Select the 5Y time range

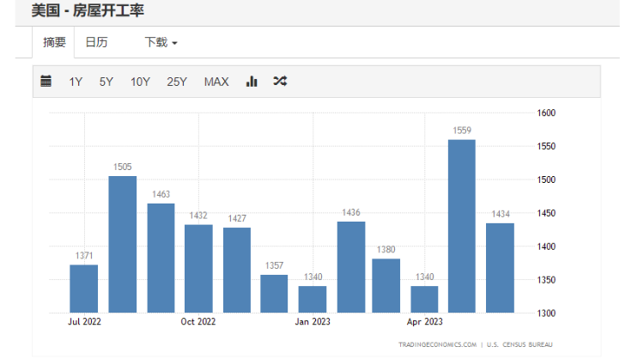(106, 82)
